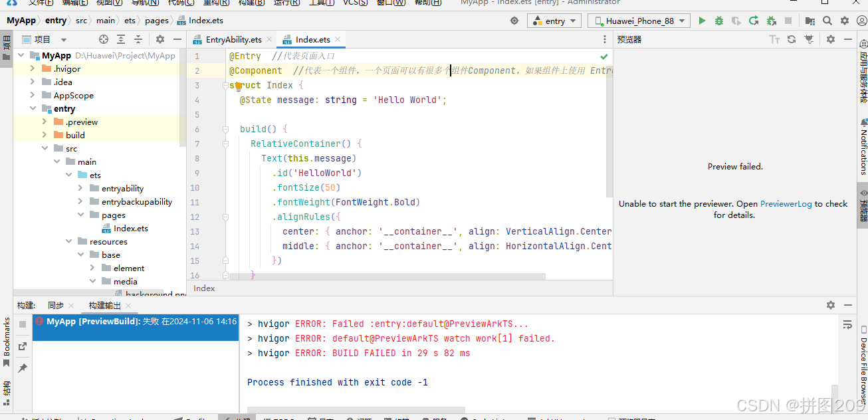Open IDE Settings via the toolbar gear
The height and width of the screenshot is (420, 868).
coord(844,21)
